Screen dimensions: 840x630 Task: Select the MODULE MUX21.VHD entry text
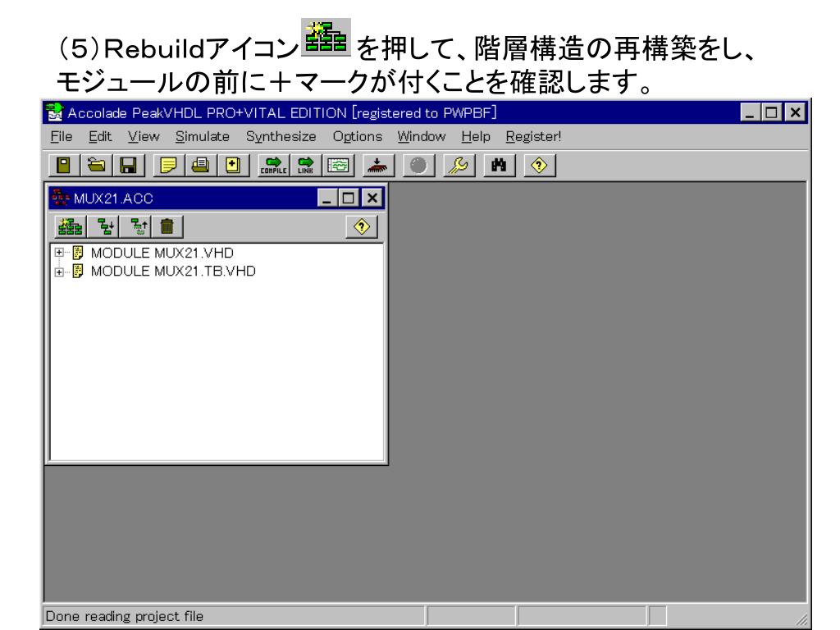(x=162, y=253)
